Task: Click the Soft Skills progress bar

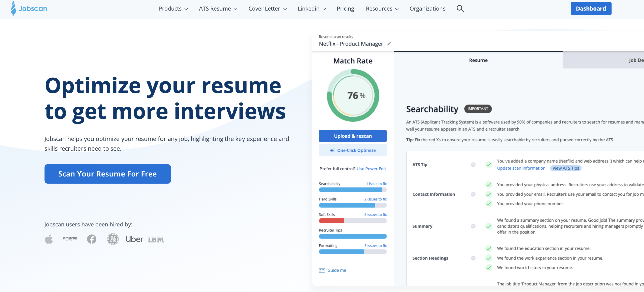Action: coord(352,221)
